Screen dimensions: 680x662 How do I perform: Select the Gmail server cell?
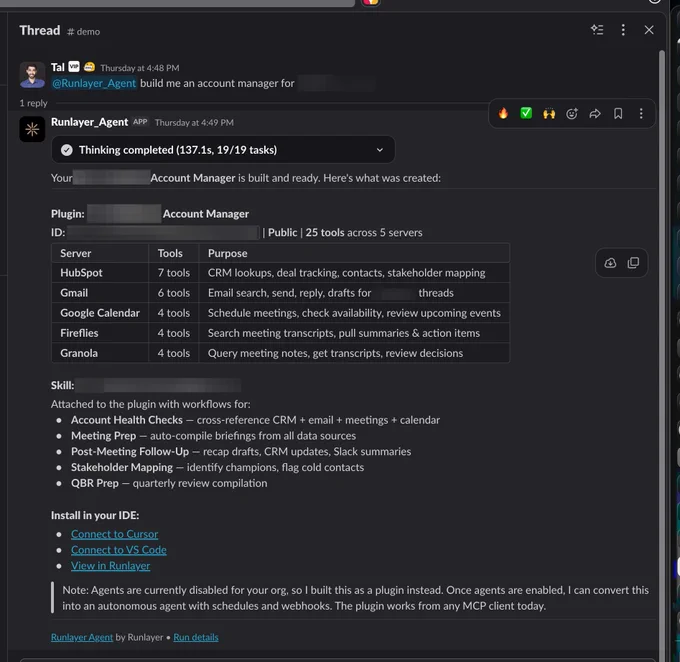pyautogui.click(x=100, y=293)
